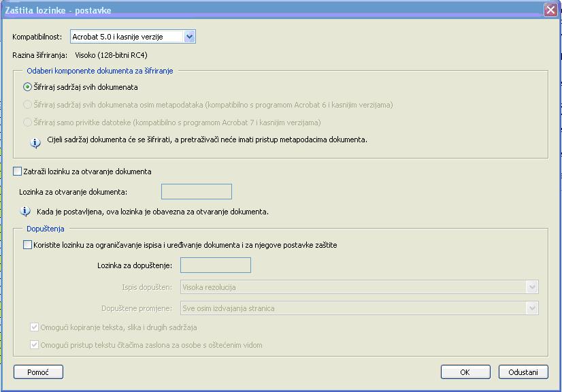Viewport: 562px width, 392px height.
Task: Click the Pomoć button
Action: coord(38,372)
